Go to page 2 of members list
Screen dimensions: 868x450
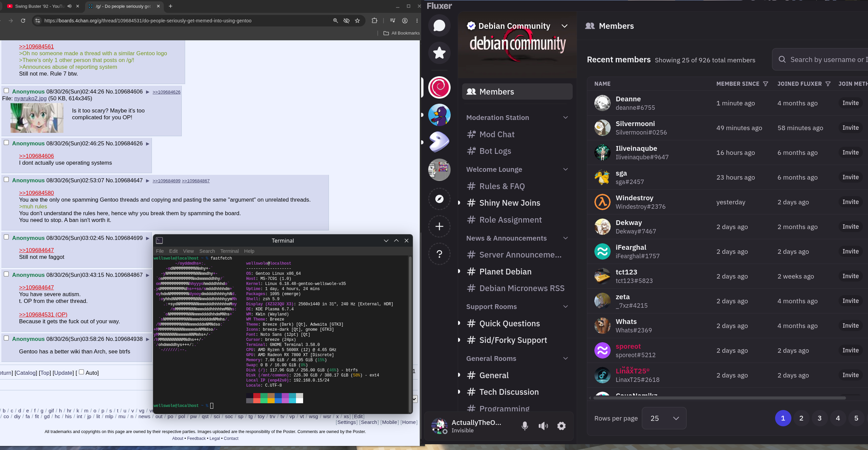tap(801, 418)
